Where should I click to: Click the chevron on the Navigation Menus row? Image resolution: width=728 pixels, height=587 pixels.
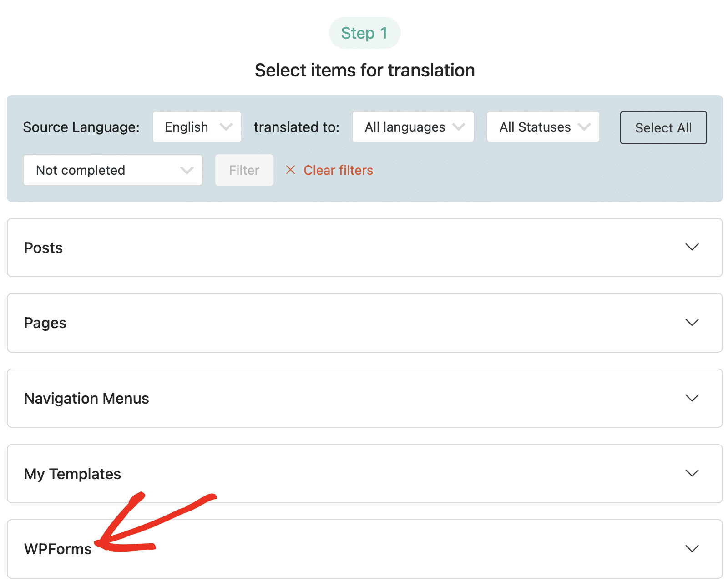pos(692,398)
